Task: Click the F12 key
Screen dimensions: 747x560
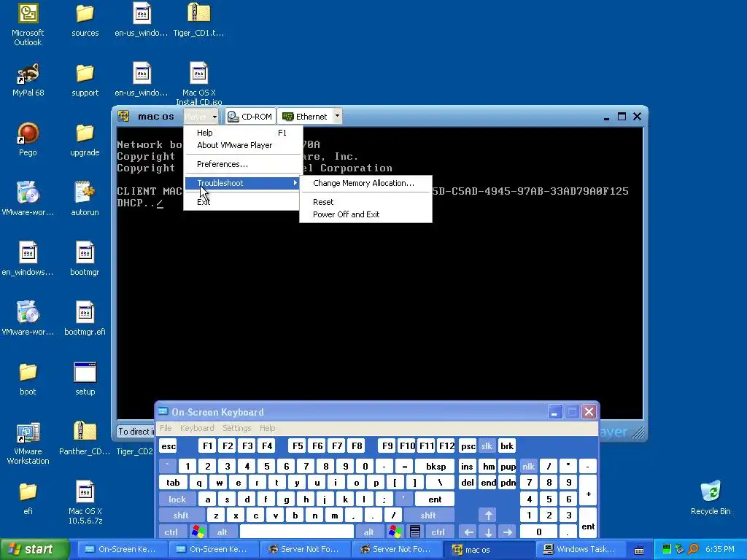Action: 446,446
